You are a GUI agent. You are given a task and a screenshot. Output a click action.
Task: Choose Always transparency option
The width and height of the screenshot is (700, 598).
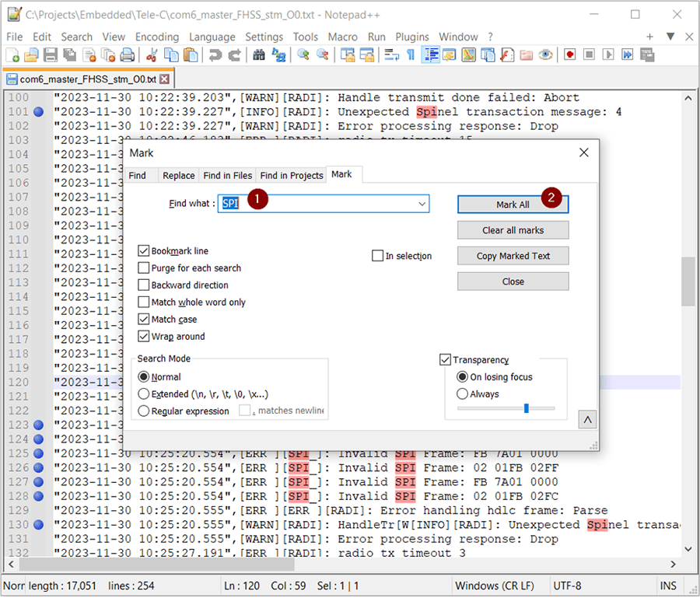(463, 394)
